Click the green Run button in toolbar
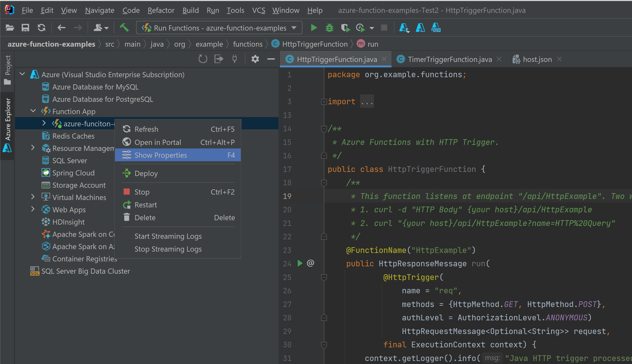The image size is (632, 364). point(314,28)
